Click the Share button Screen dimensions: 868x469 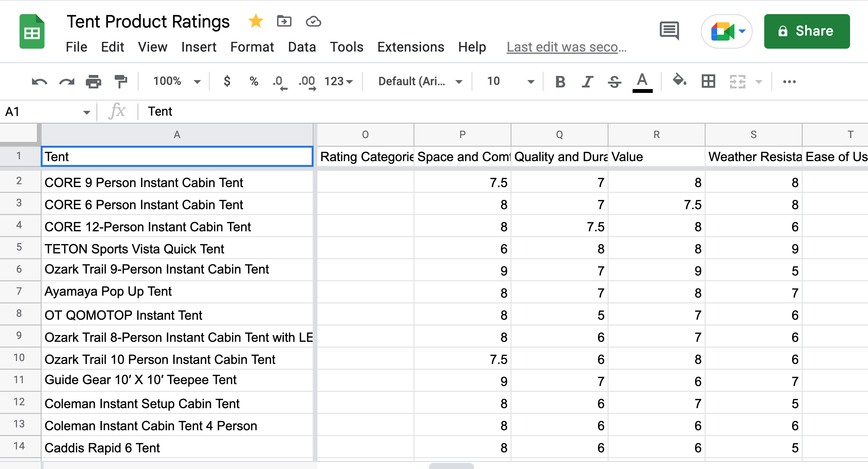point(807,31)
